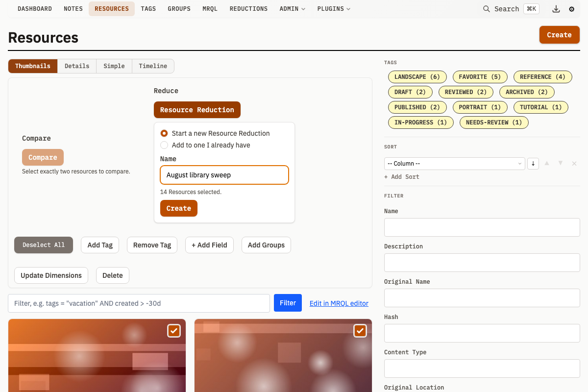Open the settings gear icon
The height and width of the screenshot is (392, 588).
(x=571, y=9)
